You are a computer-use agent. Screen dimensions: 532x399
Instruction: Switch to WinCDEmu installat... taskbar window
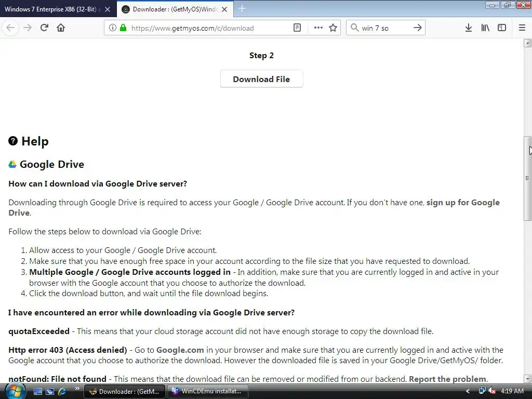click(207, 391)
